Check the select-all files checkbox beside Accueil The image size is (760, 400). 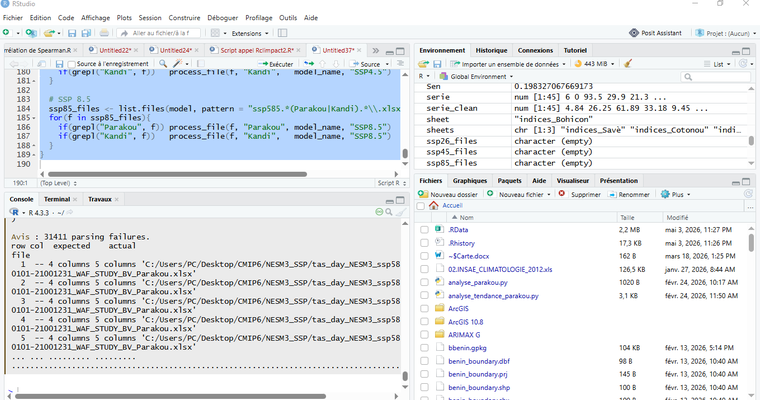click(421, 206)
